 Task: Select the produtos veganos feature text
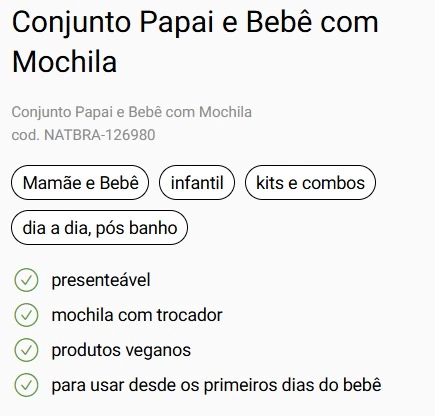pos(121,350)
